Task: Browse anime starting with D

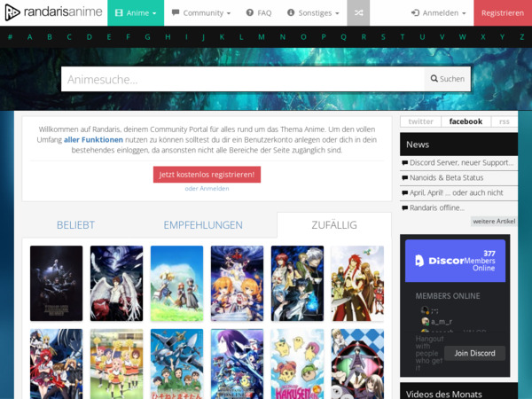Action: [x=90, y=36]
